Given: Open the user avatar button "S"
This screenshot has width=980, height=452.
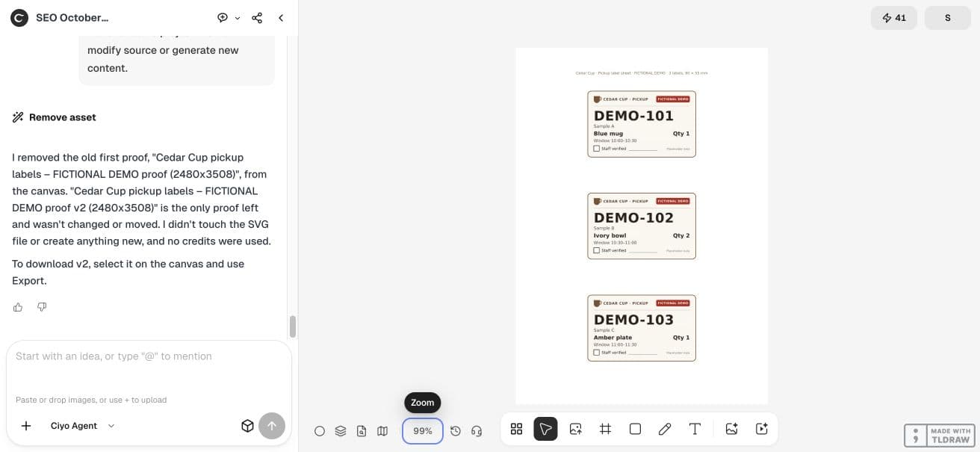Looking at the screenshot, I should click(948, 18).
